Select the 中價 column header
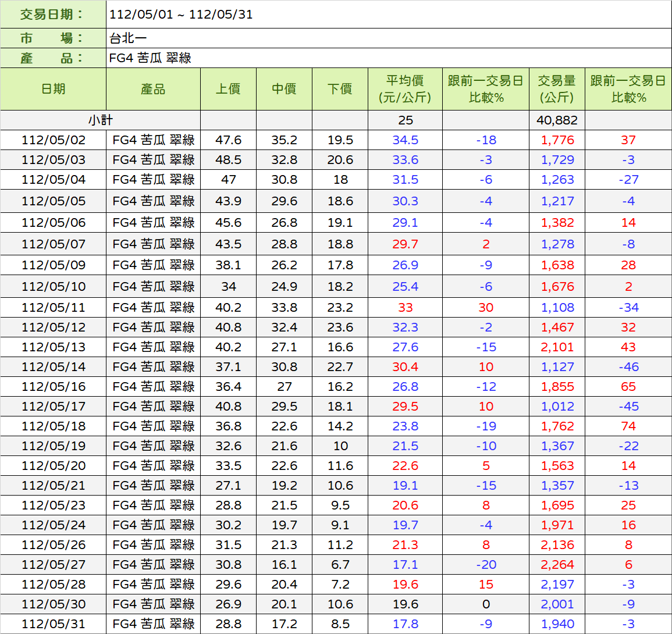The width and height of the screenshot is (672, 634). point(284,89)
